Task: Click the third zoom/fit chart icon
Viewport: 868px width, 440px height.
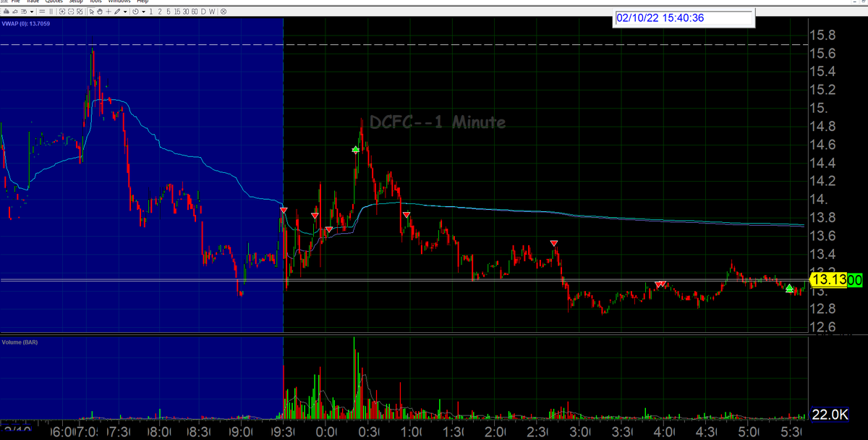Action: [x=80, y=12]
